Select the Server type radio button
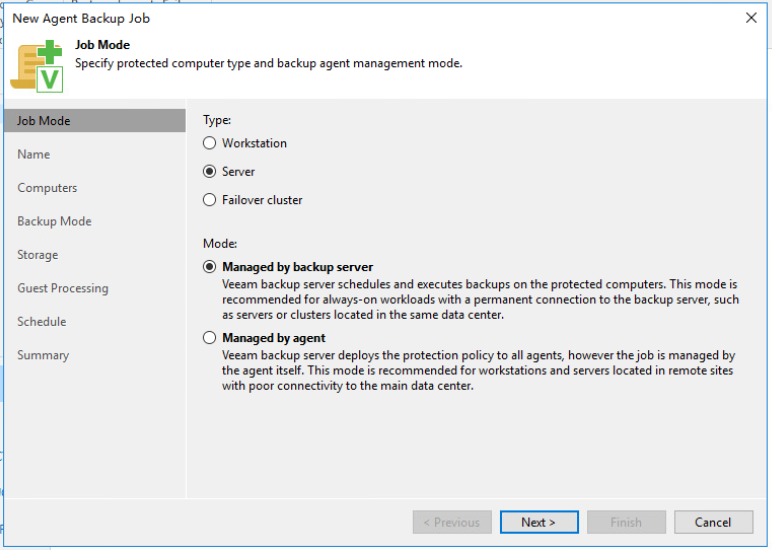Image resolution: width=772 pixels, height=550 pixels. (x=210, y=172)
